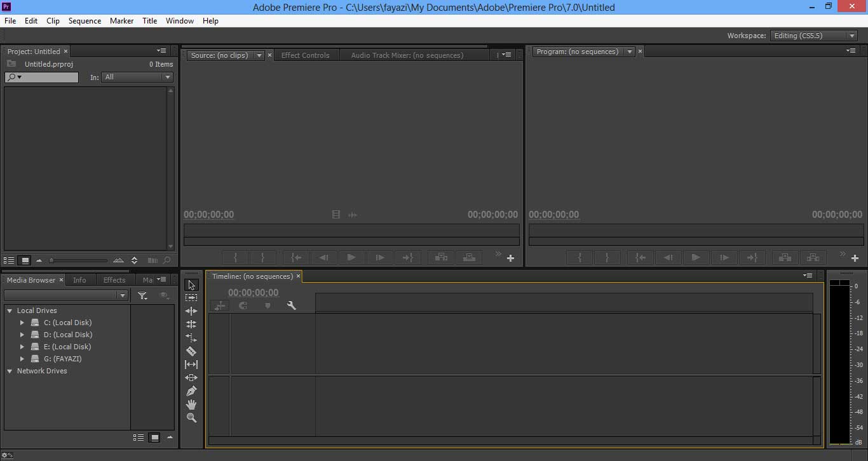Click Drag Video Only filmstrip icon
The width and height of the screenshot is (868, 461).
[336, 215]
